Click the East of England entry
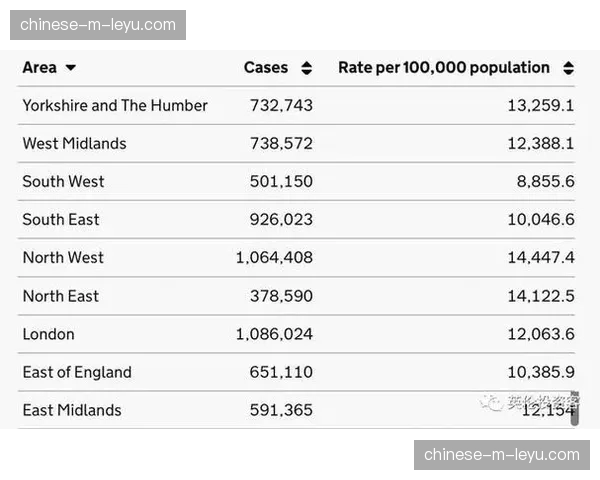The image size is (600, 480). pos(77,372)
